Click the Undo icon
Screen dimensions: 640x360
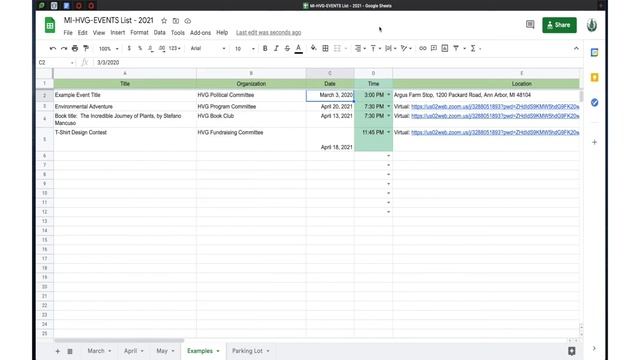point(53,48)
